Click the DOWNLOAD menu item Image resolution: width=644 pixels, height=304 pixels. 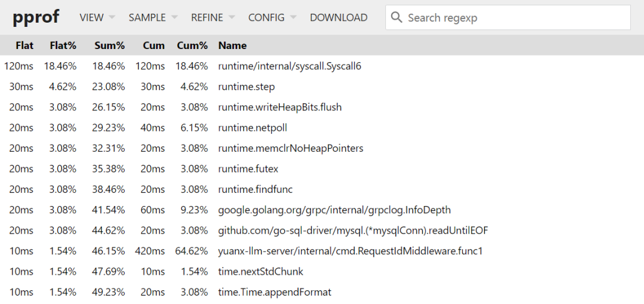pos(339,18)
